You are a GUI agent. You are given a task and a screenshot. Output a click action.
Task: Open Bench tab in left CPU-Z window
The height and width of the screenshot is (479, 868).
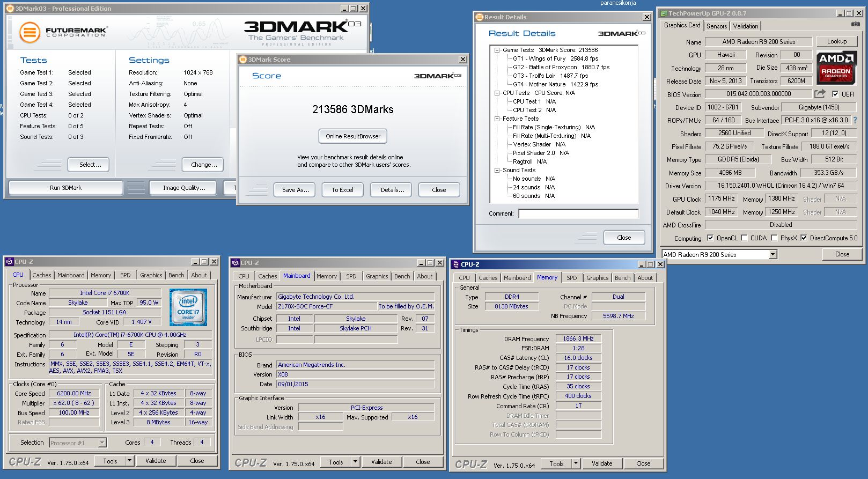[176, 275]
